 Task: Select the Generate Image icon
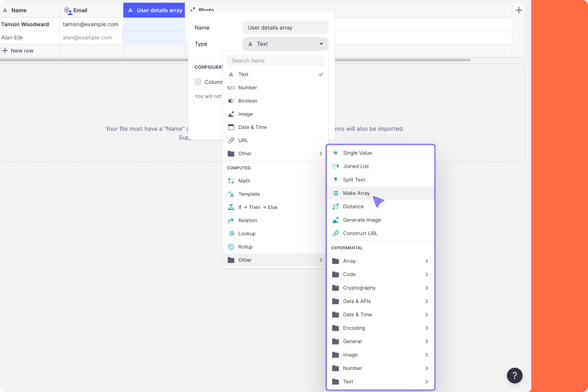pos(335,220)
